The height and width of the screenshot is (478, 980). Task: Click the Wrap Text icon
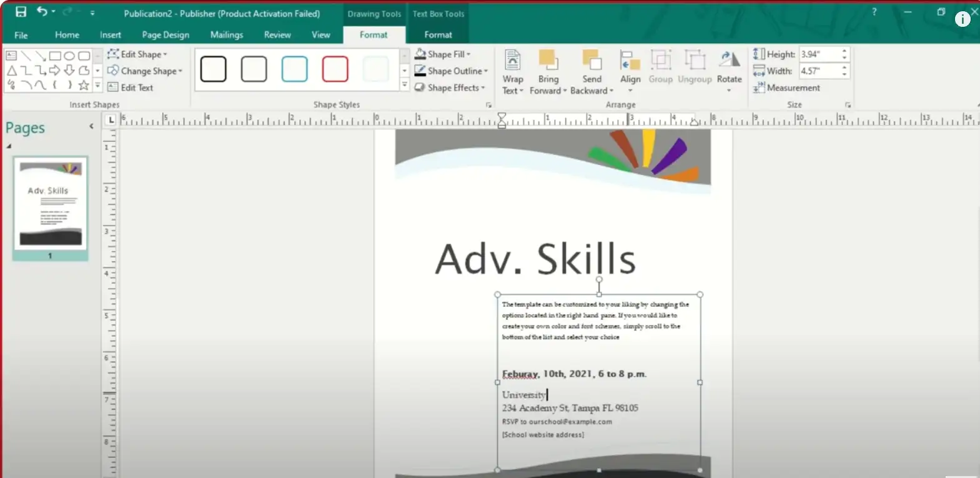[513, 61]
